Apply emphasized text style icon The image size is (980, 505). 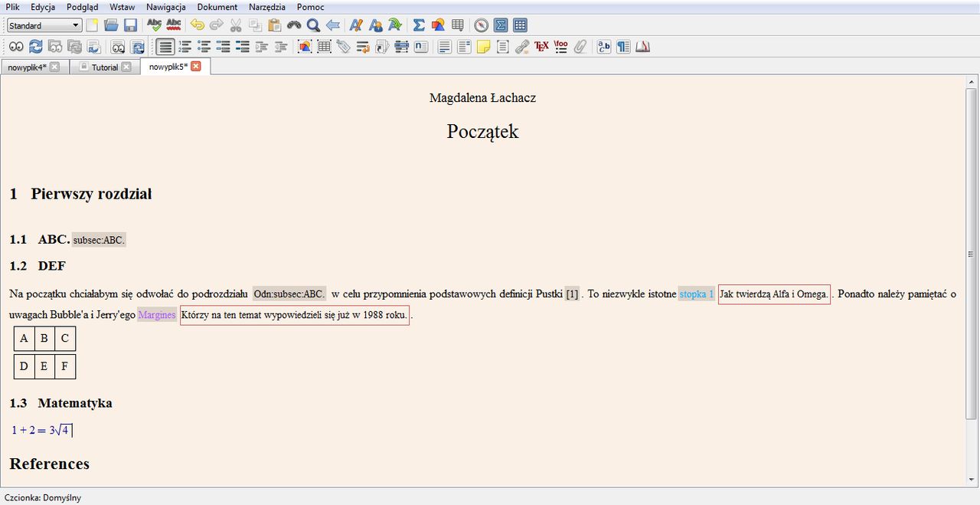click(356, 25)
